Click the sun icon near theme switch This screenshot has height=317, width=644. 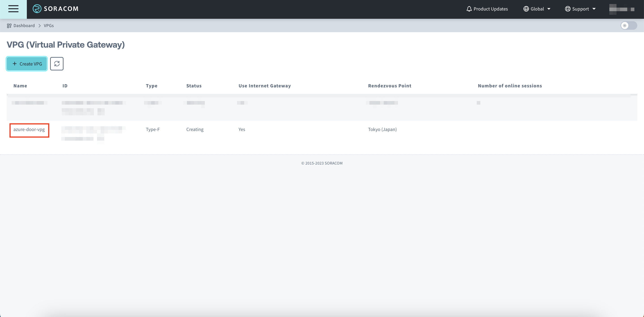625,25
